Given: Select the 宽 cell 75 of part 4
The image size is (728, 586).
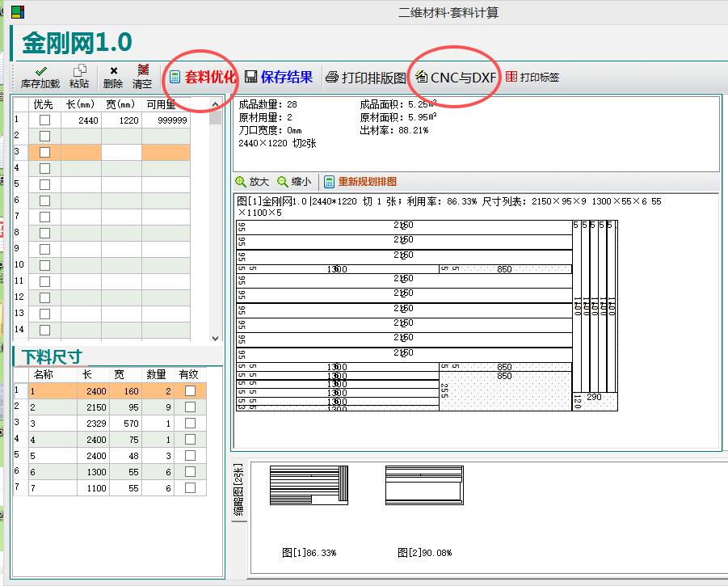Looking at the screenshot, I should point(126,440).
